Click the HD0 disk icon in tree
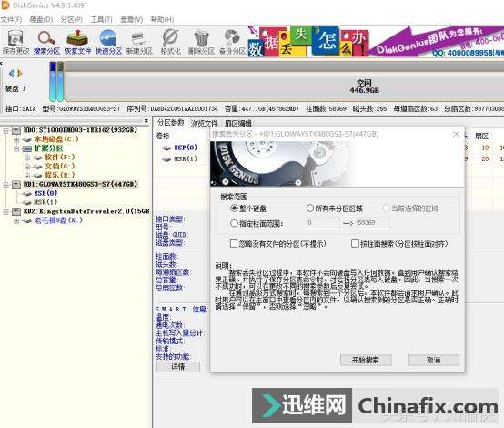This screenshot has height=428, width=504. 16,130
